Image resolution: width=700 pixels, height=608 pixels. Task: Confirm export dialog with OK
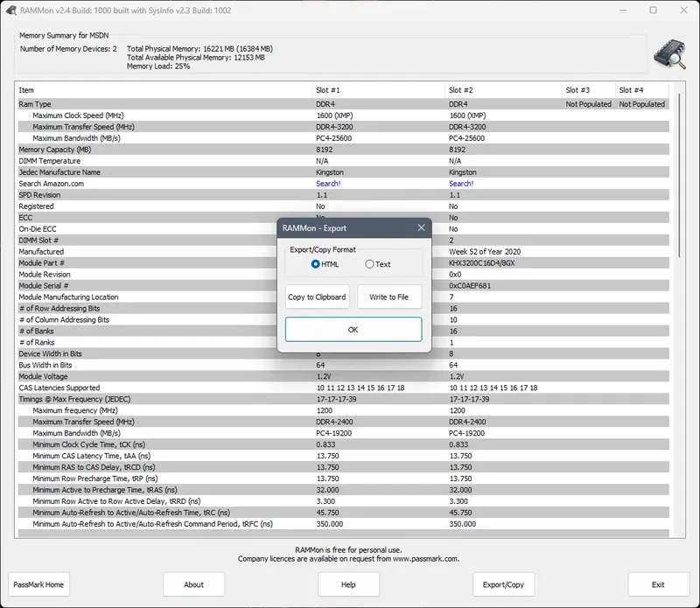pos(353,330)
